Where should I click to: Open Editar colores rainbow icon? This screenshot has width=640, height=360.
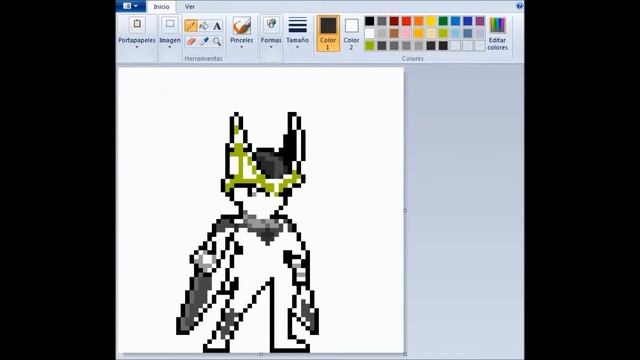click(498, 26)
